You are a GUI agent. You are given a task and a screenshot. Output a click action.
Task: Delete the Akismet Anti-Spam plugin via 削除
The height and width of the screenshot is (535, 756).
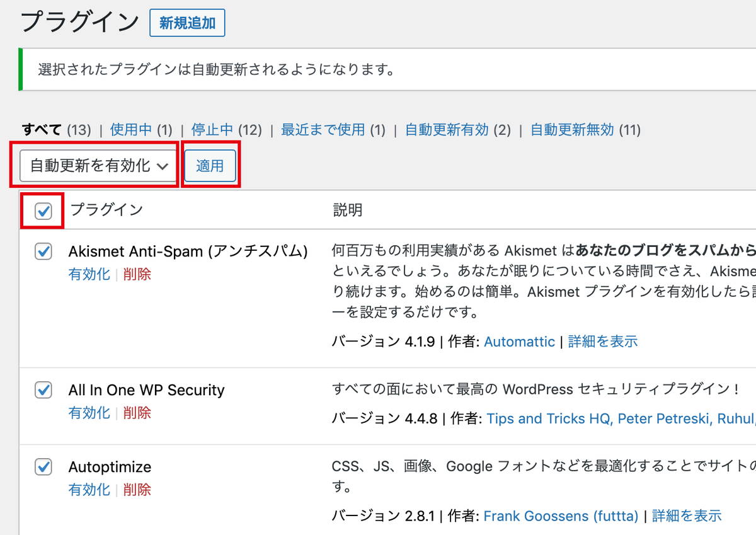click(137, 273)
